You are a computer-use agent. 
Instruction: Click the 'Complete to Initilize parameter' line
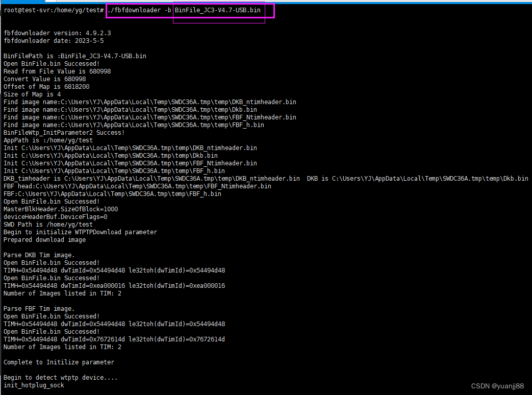[59, 362]
